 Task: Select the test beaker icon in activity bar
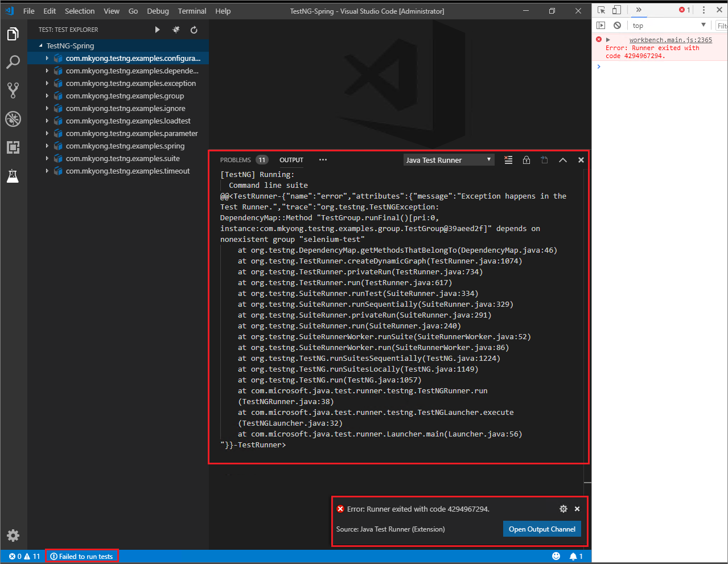13,176
